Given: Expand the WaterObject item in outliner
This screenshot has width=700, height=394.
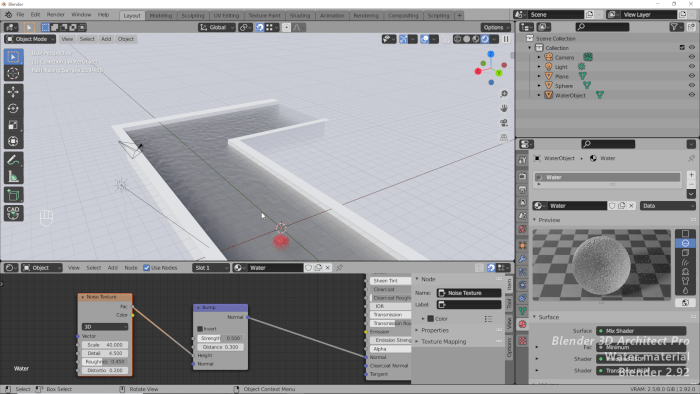Looking at the screenshot, I should point(539,95).
